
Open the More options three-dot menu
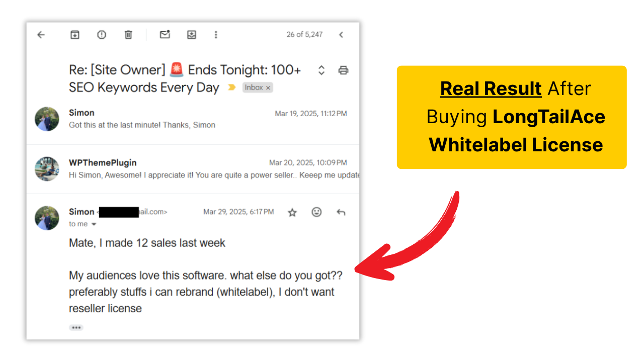[216, 35]
